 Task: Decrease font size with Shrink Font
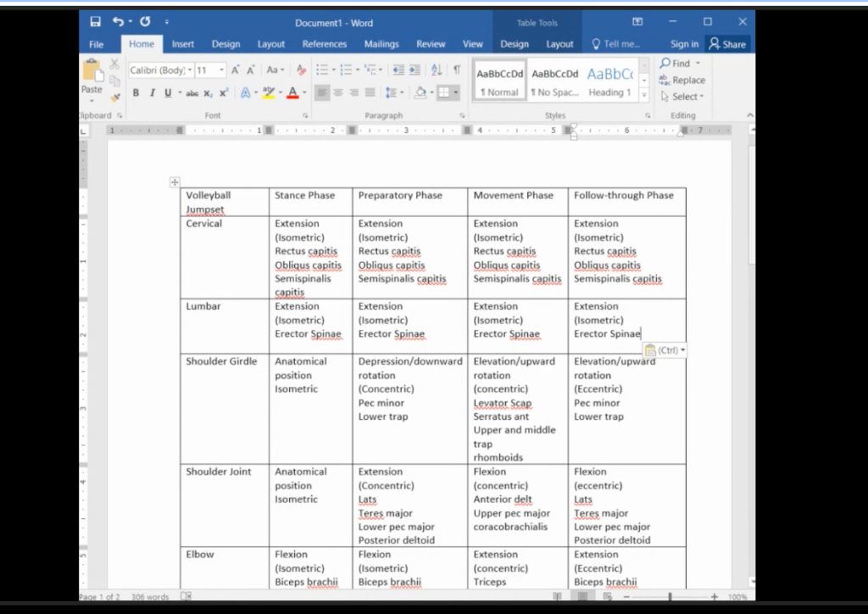click(x=251, y=70)
